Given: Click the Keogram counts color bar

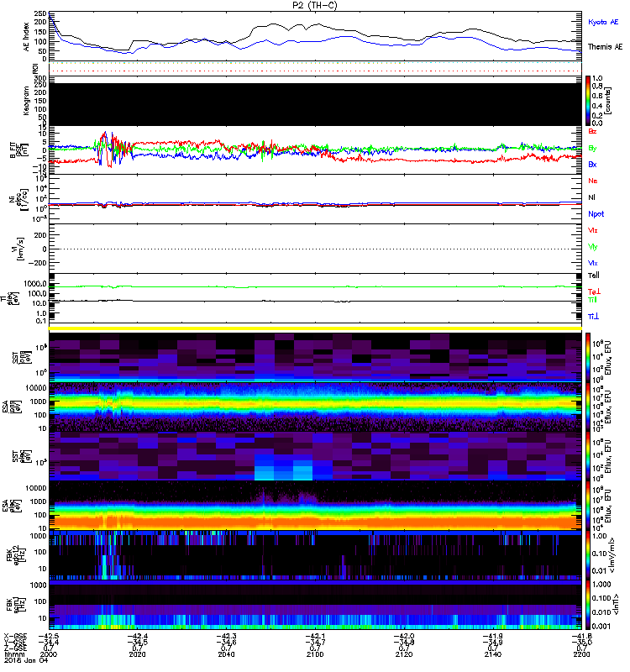Looking at the screenshot, I should (588, 101).
